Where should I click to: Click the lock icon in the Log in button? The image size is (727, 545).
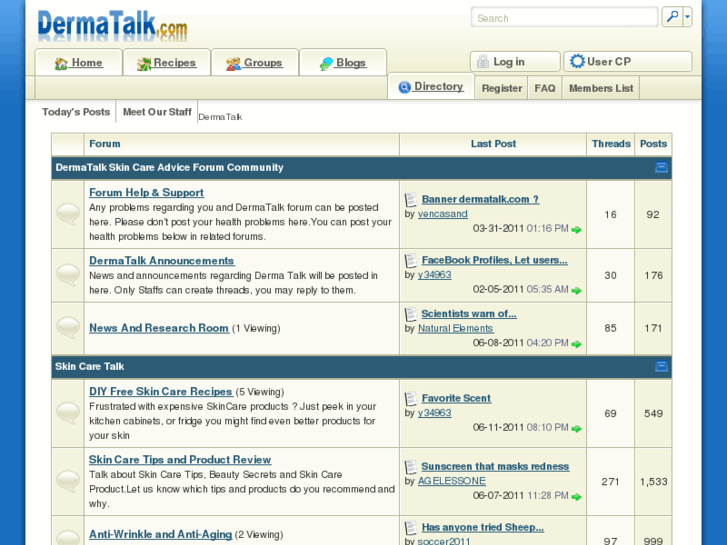483,61
